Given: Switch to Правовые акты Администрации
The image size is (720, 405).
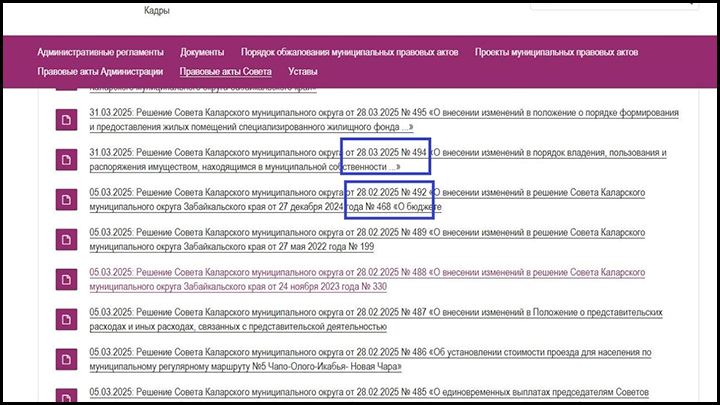Looking at the screenshot, I should [x=100, y=72].
